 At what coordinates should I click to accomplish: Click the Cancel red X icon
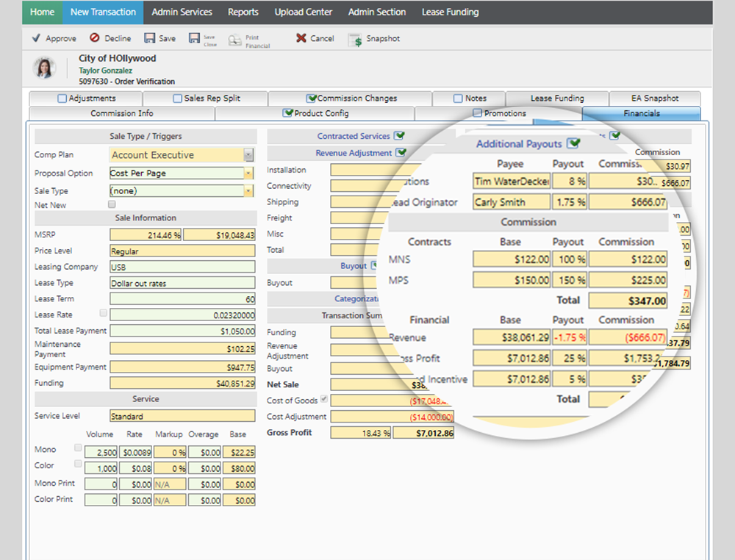click(301, 38)
